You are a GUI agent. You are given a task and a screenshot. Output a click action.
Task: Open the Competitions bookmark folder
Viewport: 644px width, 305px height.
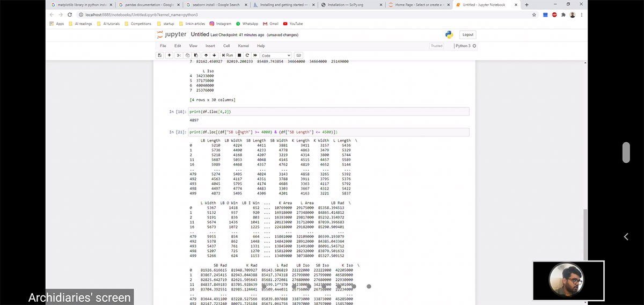(x=138, y=24)
